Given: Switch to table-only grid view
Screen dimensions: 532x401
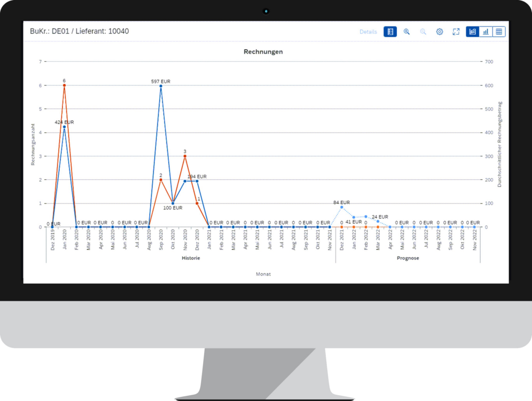Looking at the screenshot, I should point(499,32).
